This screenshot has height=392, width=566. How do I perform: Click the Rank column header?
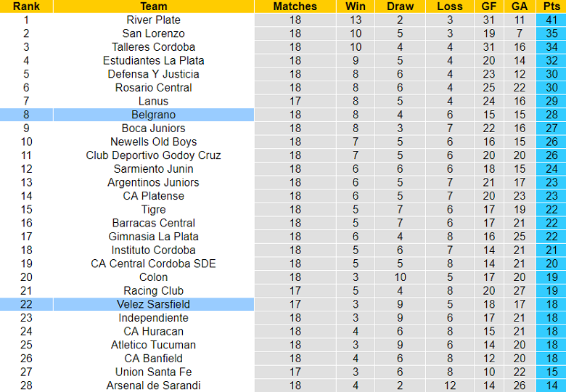point(26,6)
